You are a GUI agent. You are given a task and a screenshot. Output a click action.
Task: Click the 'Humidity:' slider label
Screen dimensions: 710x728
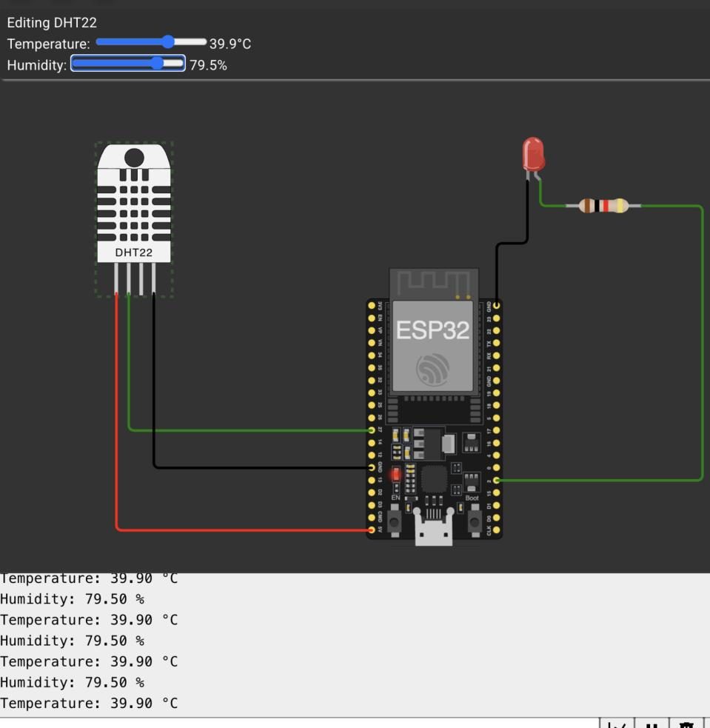(37, 65)
